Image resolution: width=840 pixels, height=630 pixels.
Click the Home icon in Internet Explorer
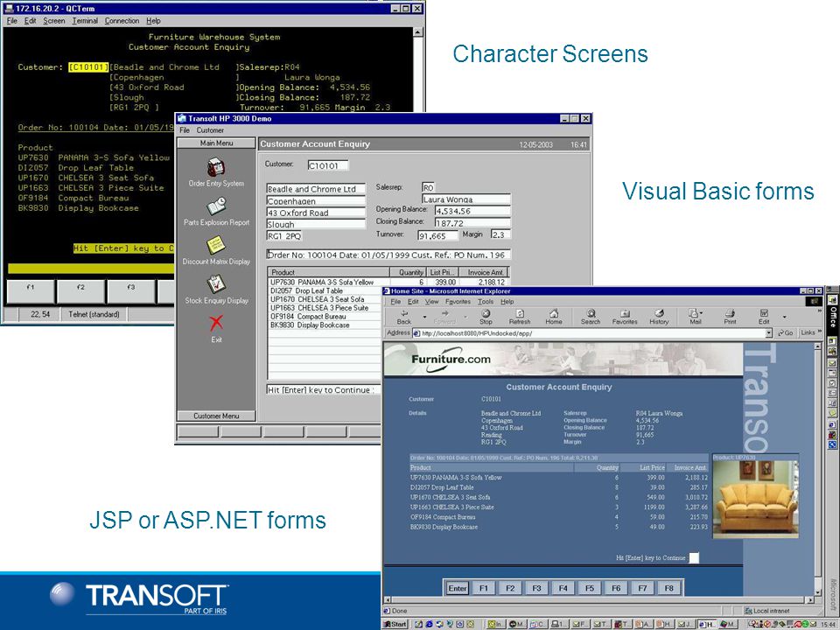pos(553,317)
